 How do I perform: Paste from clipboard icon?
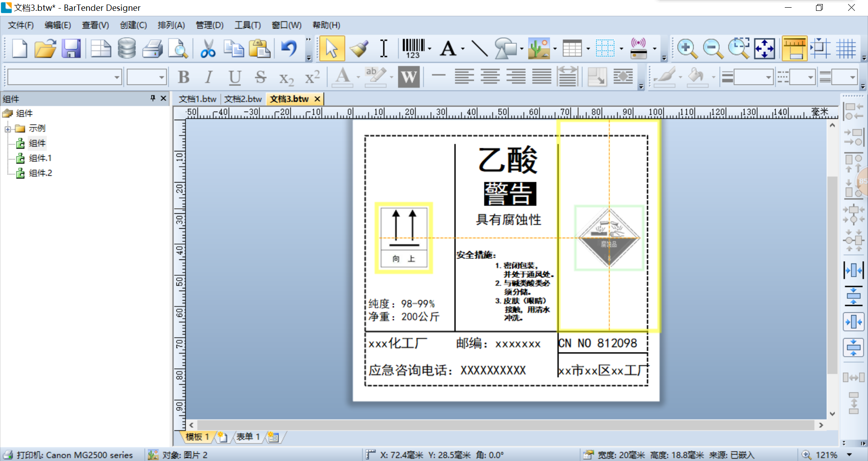[x=259, y=48]
